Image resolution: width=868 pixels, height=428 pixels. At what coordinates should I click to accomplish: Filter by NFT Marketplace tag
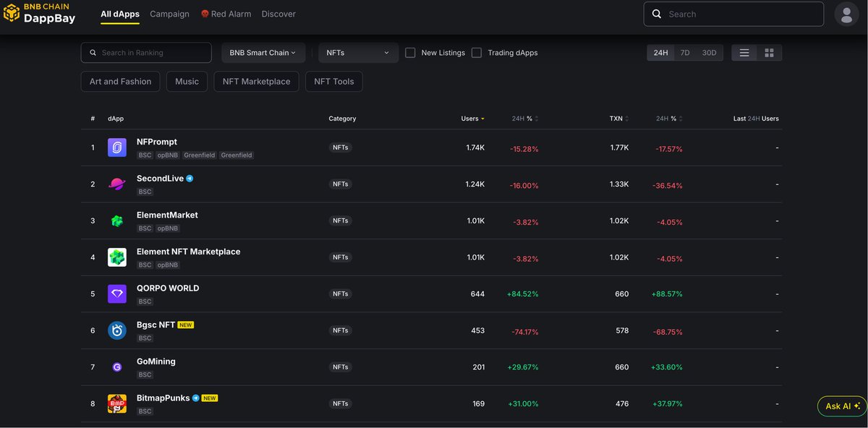(256, 82)
